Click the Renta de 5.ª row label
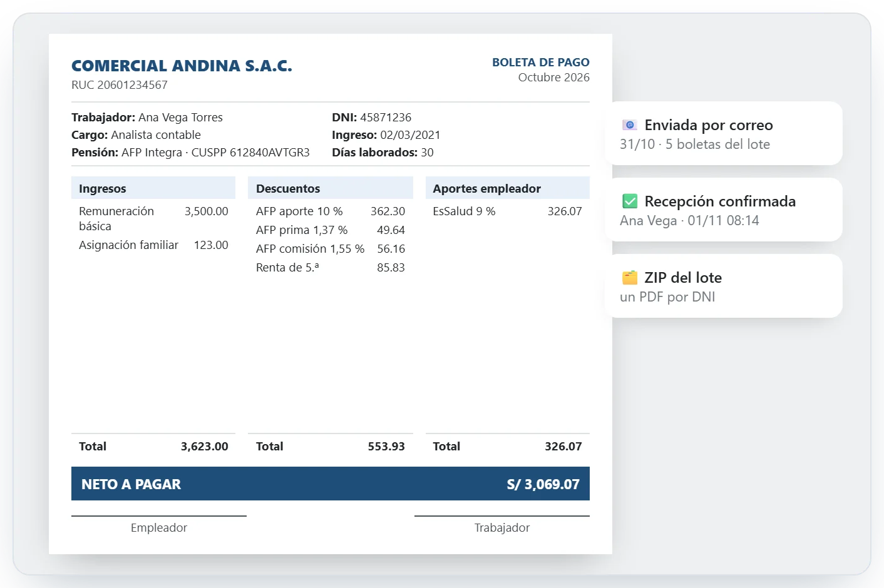Viewport: 884px width, 588px height. click(x=287, y=268)
